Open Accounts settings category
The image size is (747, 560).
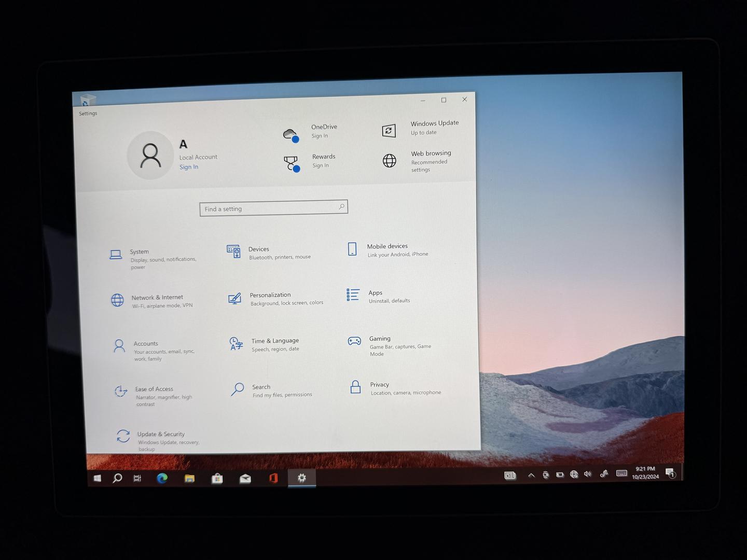(154, 351)
